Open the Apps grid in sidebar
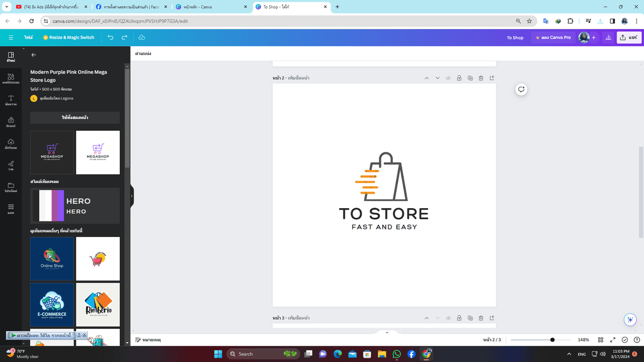The height and width of the screenshot is (362, 644). pos(11,209)
